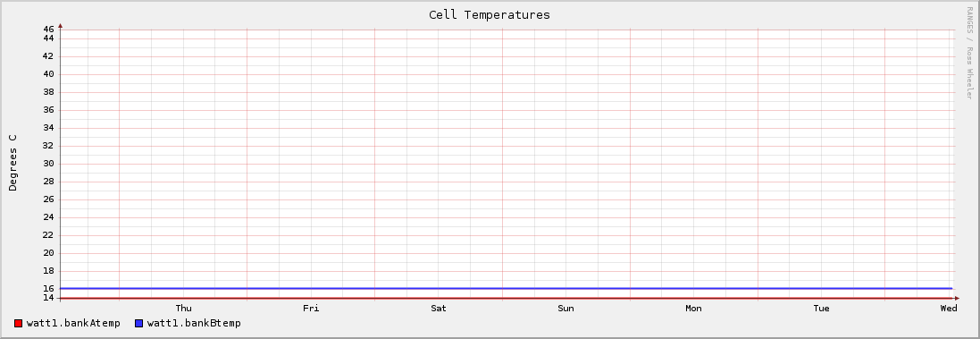Click the Thu label on time axis
Screen dimensions: 980x339
pyautogui.click(x=184, y=309)
